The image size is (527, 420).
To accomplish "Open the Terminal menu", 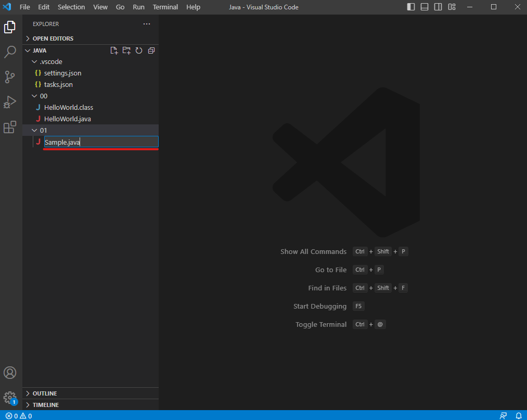I will (x=165, y=7).
